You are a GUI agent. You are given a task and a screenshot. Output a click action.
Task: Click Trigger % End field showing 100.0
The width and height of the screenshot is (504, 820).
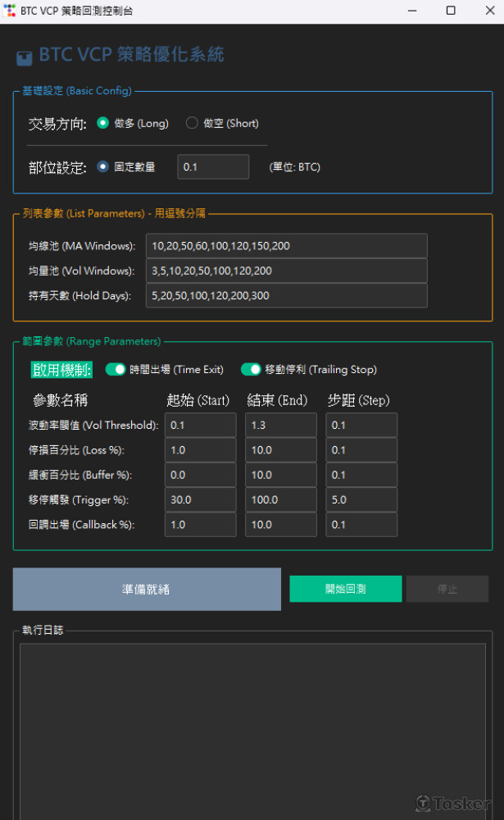tap(281, 500)
